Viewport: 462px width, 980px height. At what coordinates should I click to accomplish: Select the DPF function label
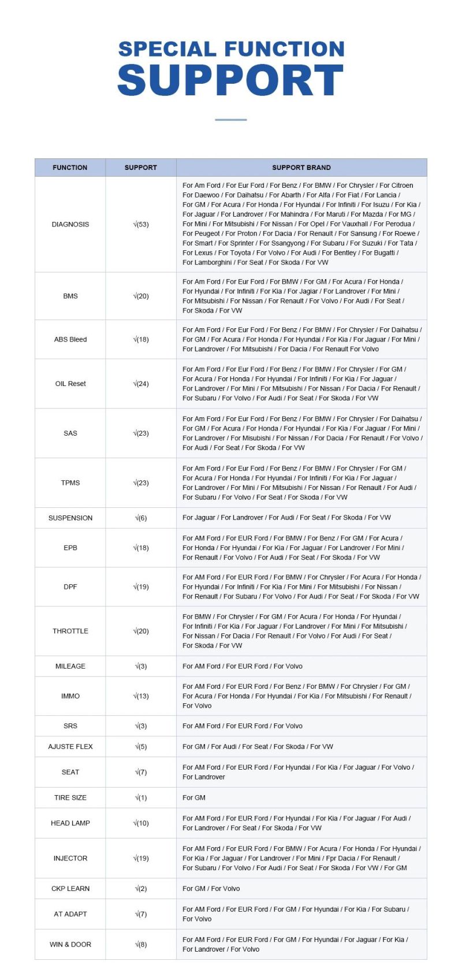(70, 586)
